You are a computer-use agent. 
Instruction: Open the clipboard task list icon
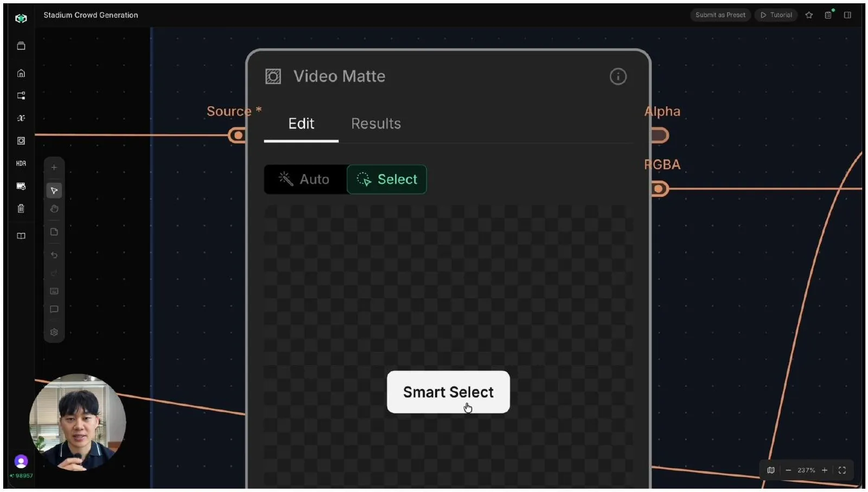point(828,15)
